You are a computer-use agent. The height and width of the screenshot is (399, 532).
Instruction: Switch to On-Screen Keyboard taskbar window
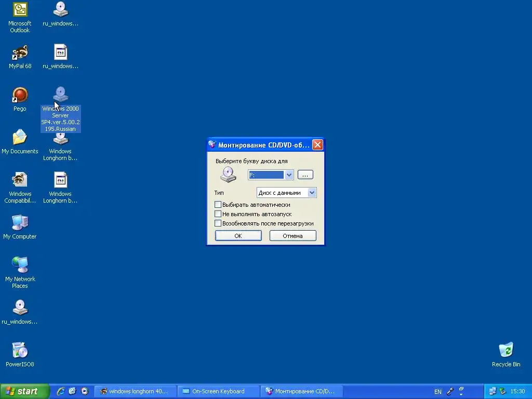pyautogui.click(x=219, y=391)
